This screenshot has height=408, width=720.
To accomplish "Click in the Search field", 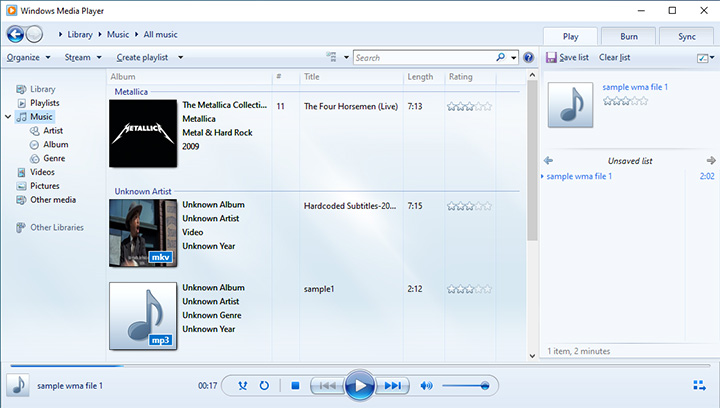I will click(424, 58).
